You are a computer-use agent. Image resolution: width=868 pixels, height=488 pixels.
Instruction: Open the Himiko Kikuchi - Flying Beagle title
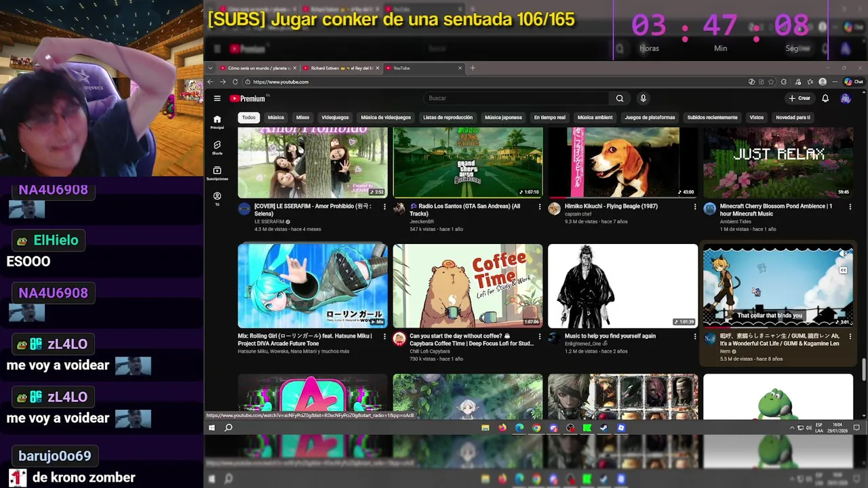click(x=611, y=206)
